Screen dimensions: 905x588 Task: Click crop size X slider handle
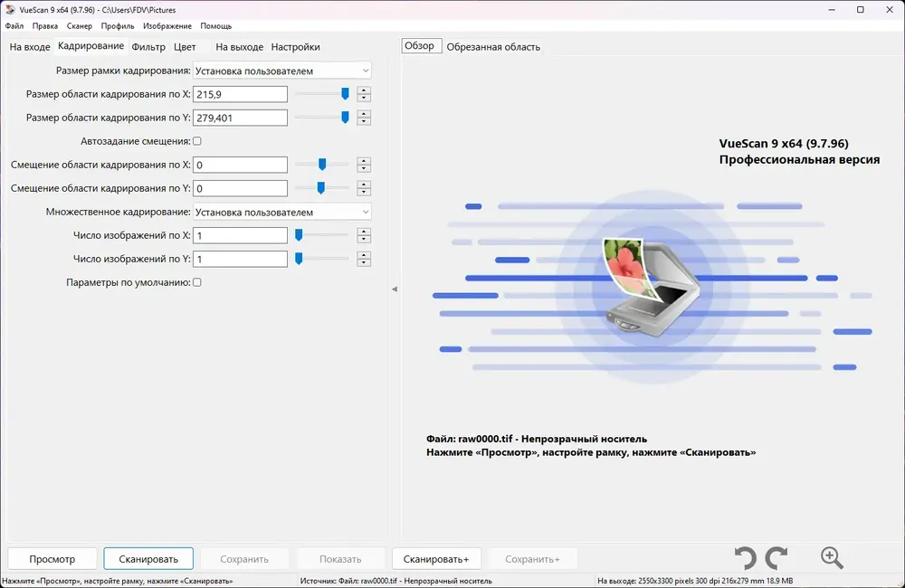pyautogui.click(x=345, y=93)
